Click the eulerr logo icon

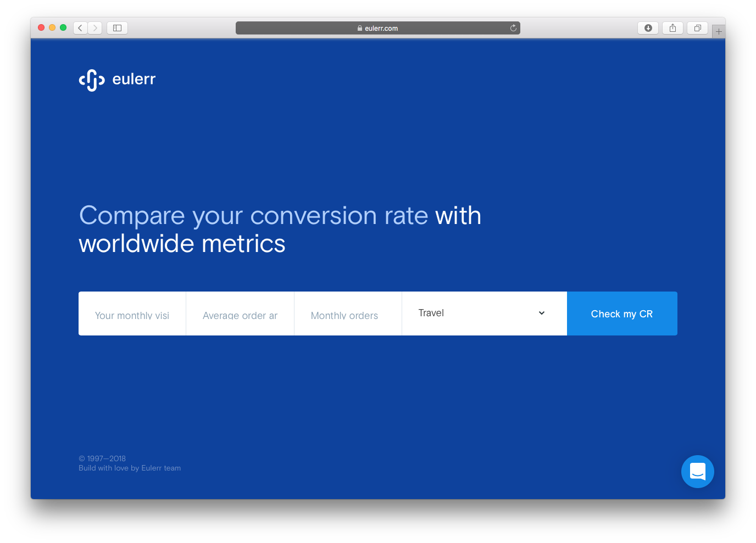point(92,80)
